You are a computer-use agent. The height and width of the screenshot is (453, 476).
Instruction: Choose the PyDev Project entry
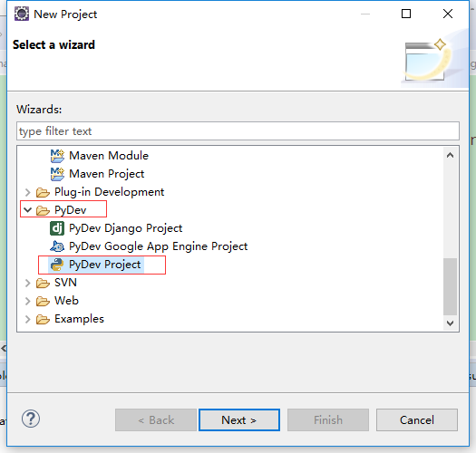pos(105,265)
